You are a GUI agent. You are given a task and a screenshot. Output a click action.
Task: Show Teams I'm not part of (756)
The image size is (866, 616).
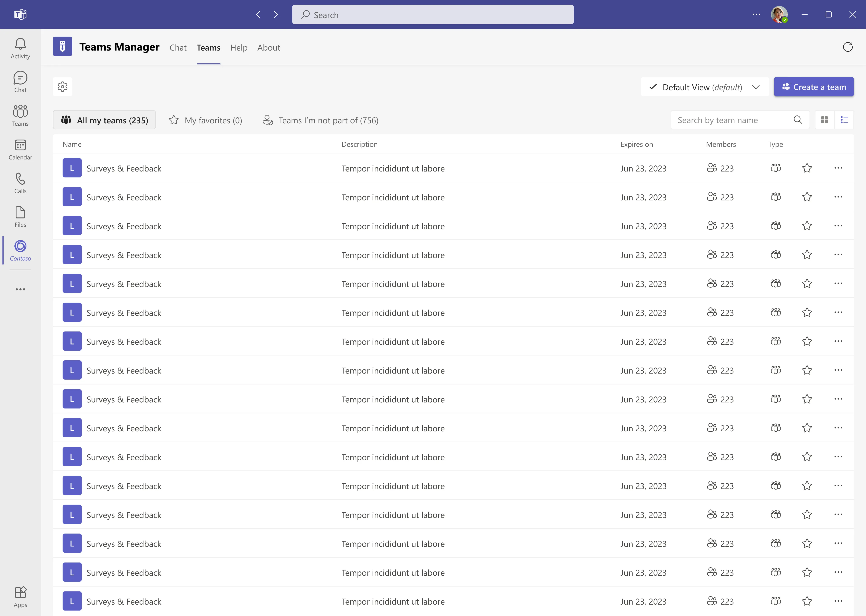click(320, 120)
